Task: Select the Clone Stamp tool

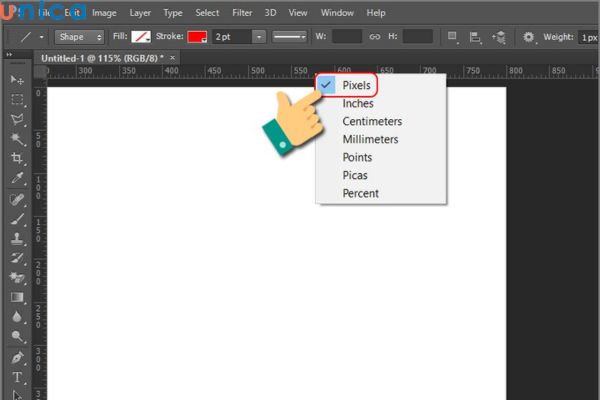Action: [17, 239]
